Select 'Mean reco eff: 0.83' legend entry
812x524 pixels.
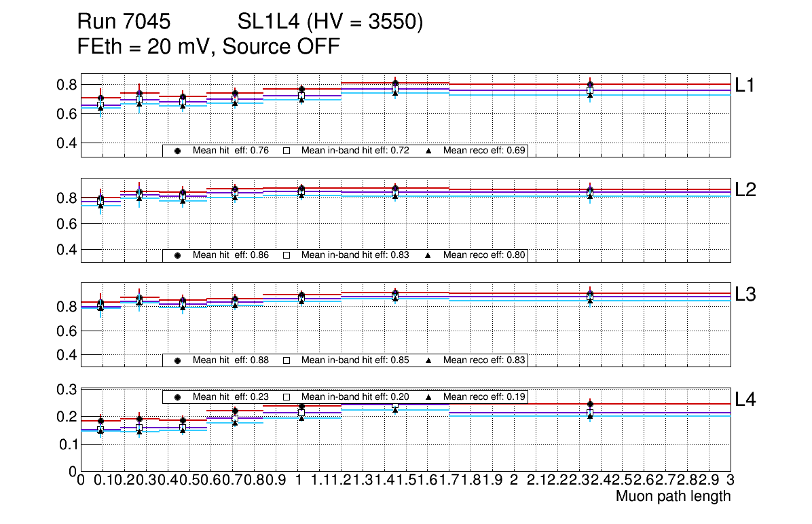click(484, 360)
